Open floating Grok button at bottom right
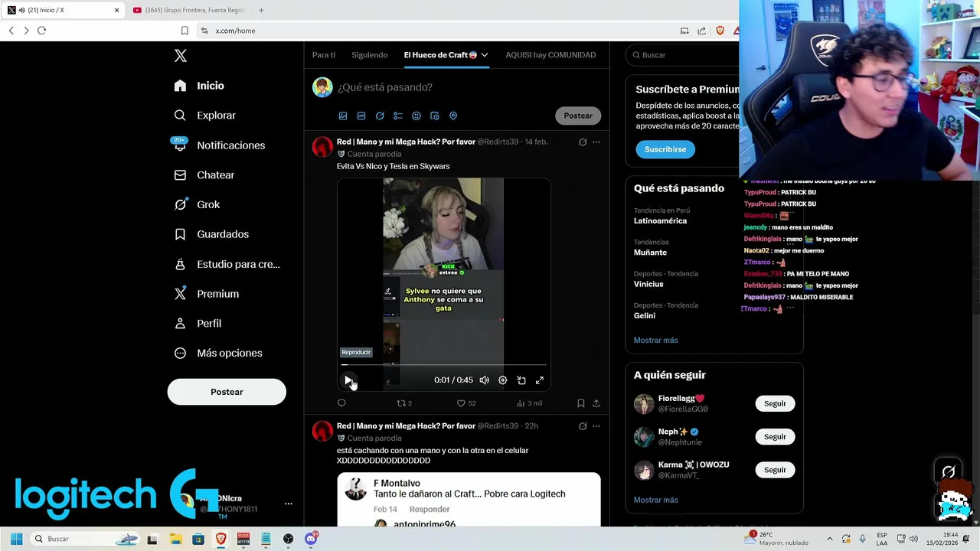 pyautogui.click(x=949, y=472)
